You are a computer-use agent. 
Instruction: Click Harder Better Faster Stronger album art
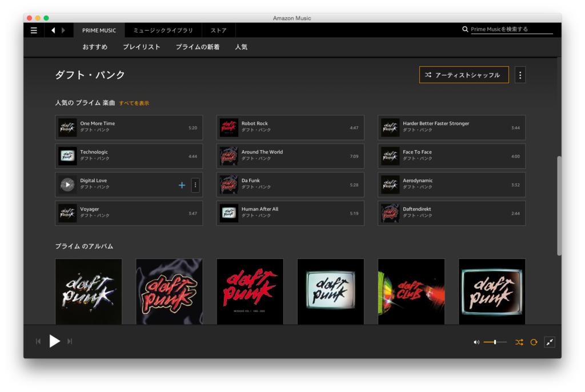click(x=390, y=128)
